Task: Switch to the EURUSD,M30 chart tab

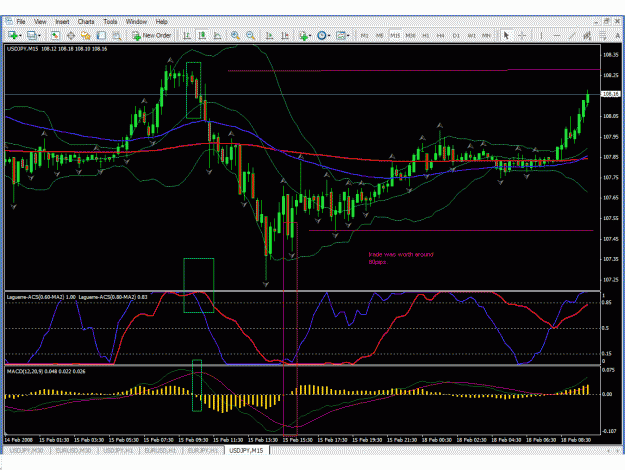Action: (73, 450)
